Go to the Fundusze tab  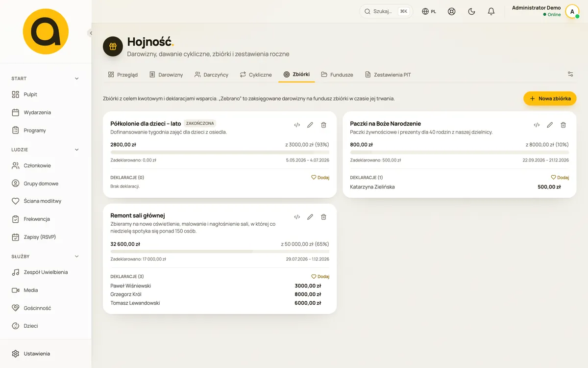point(337,75)
